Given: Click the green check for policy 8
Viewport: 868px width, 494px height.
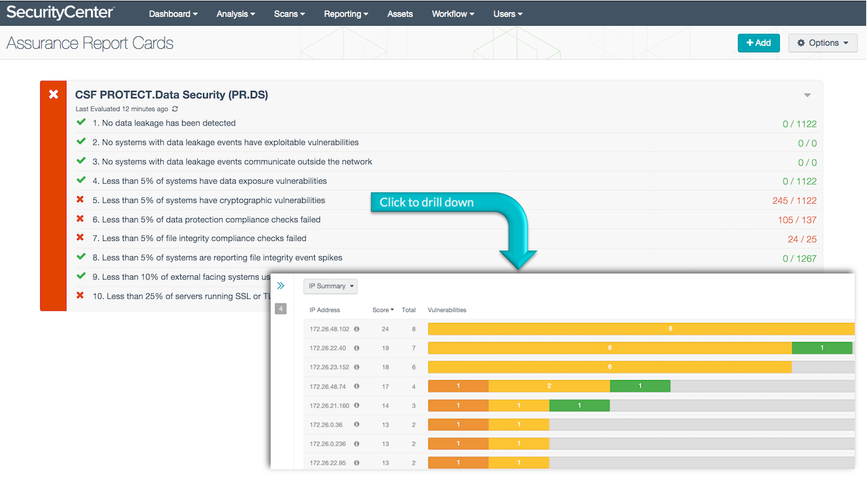Looking at the screenshot, I should pyautogui.click(x=81, y=257).
